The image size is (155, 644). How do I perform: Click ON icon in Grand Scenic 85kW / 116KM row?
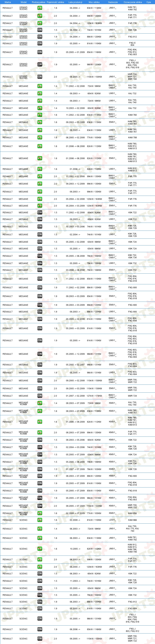tap(40, 52)
